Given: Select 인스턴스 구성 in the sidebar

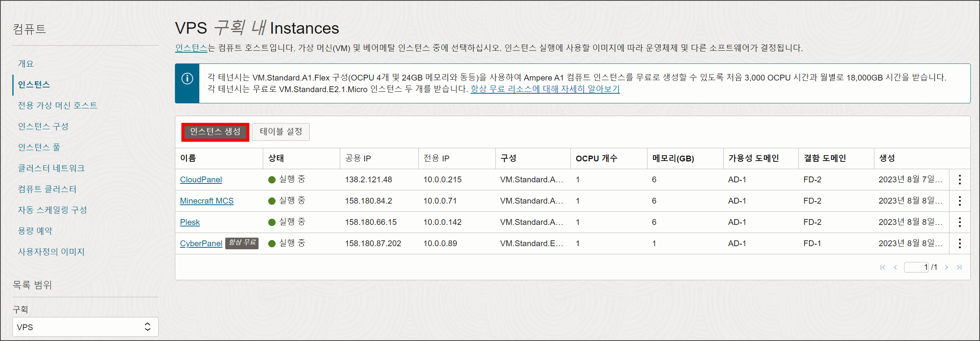Looking at the screenshot, I should (x=43, y=126).
